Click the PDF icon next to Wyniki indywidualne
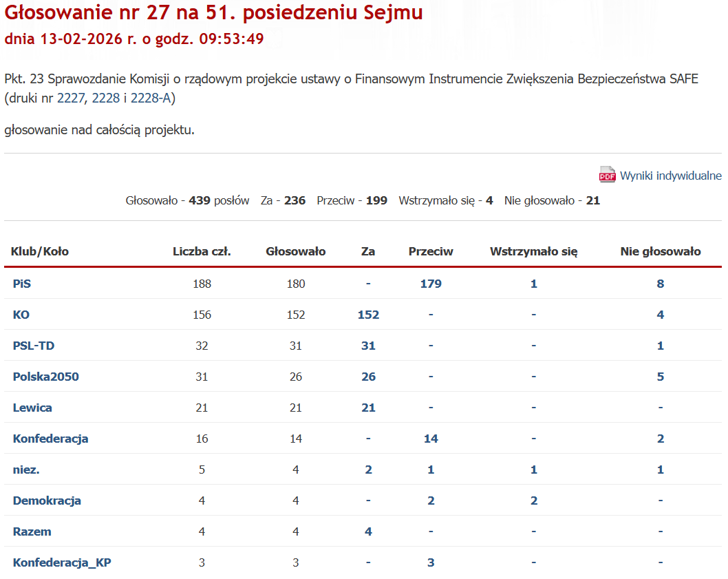The image size is (728, 579). pos(606,175)
